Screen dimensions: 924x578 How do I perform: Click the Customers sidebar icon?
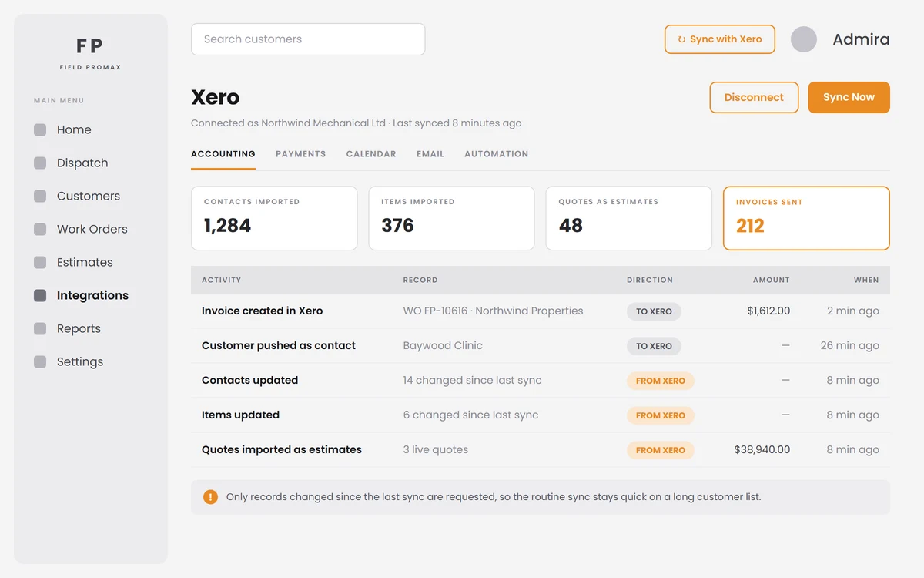tap(40, 197)
